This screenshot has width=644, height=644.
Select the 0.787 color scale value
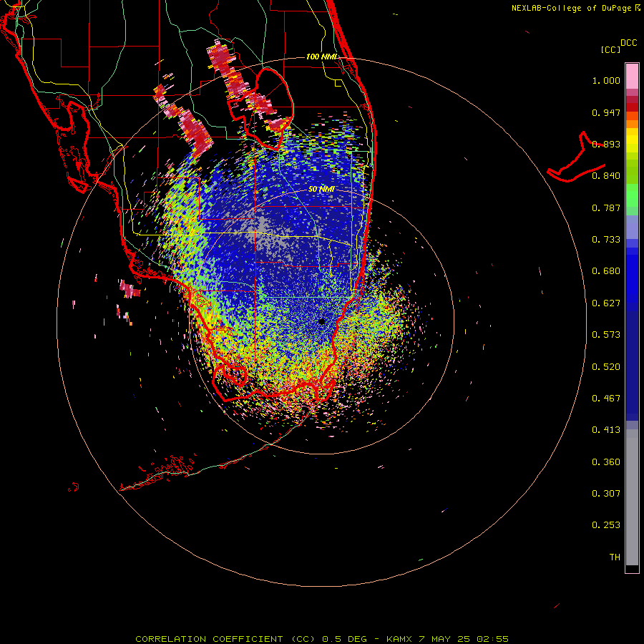click(x=606, y=208)
